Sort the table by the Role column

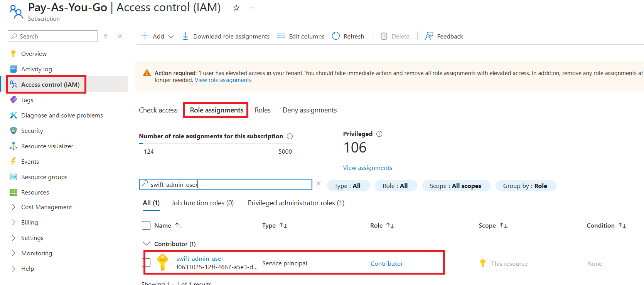(382, 225)
